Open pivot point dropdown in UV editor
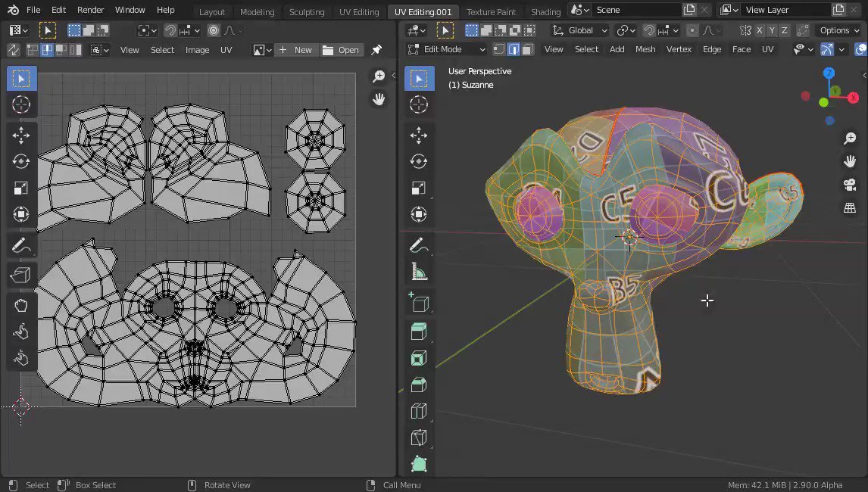 tap(147, 30)
